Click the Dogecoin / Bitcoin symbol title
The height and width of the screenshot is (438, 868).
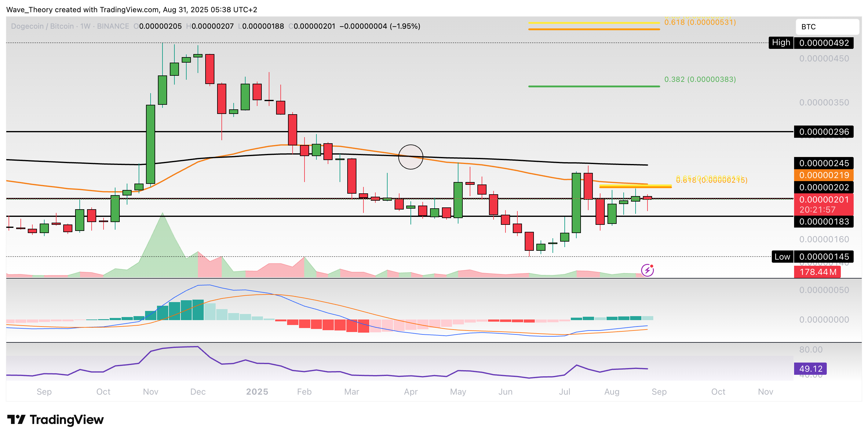pyautogui.click(x=42, y=26)
